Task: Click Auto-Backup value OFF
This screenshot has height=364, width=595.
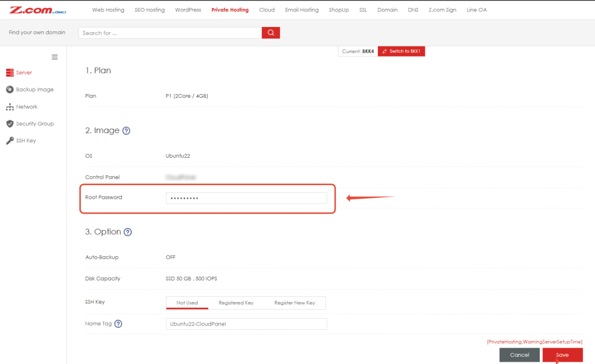Action: (170, 257)
